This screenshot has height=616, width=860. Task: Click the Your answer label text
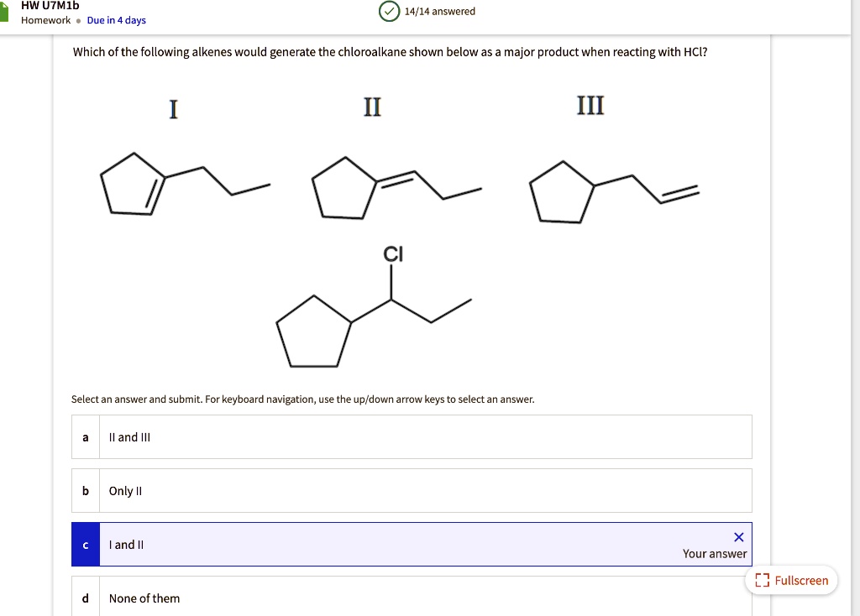714,554
